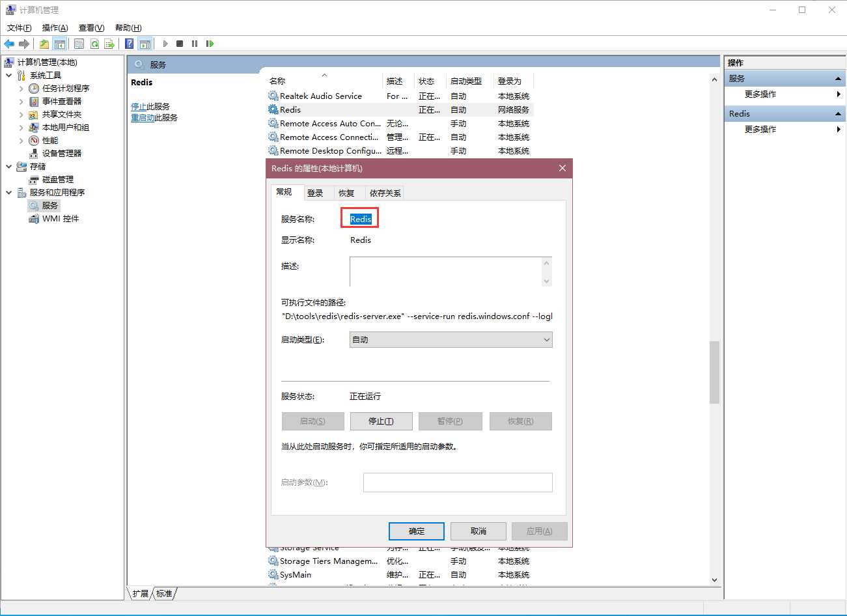This screenshot has width=847, height=616.
Task: Click the Pause service icon
Action: [195, 44]
